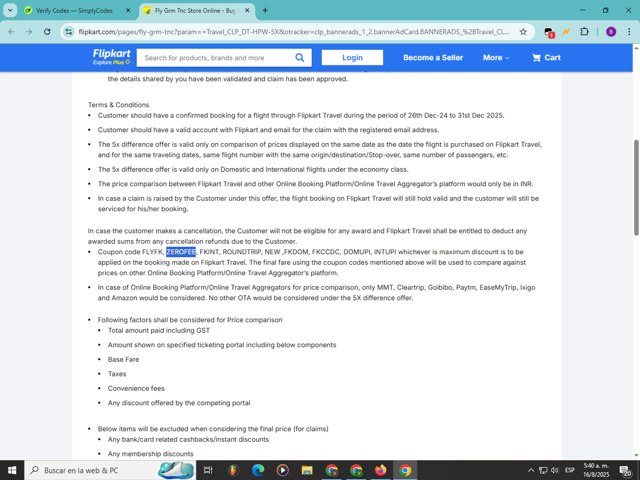
Task: Open the Chrome three-dot menu
Action: 629,31
